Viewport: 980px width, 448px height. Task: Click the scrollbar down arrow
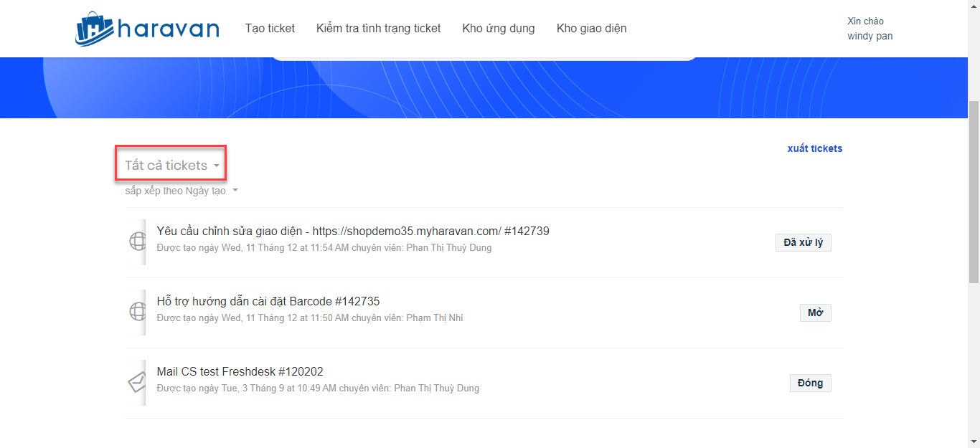click(x=974, y=442)
